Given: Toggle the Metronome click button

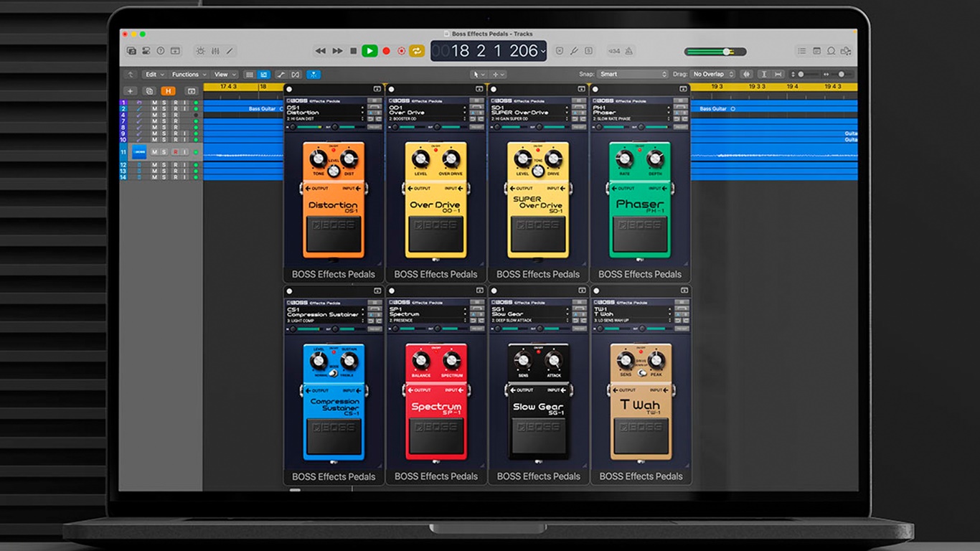Looking at the screenshot, I should click(x=629, y=51).
